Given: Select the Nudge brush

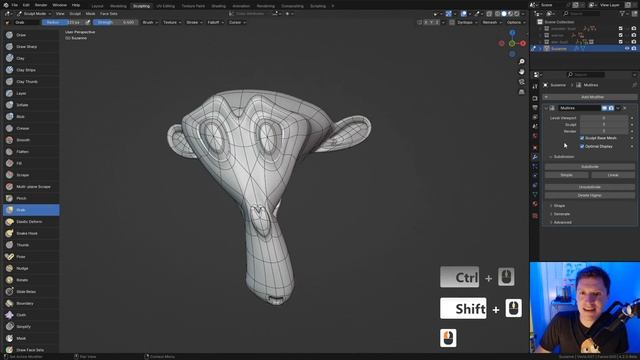Looking at the screenshot, I should click(x=31, y=268).
